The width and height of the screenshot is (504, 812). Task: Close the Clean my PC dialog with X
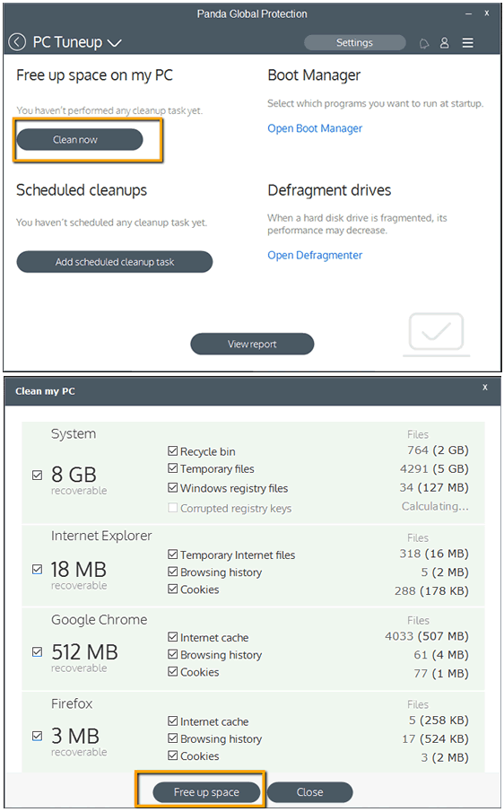click(485, 388)
